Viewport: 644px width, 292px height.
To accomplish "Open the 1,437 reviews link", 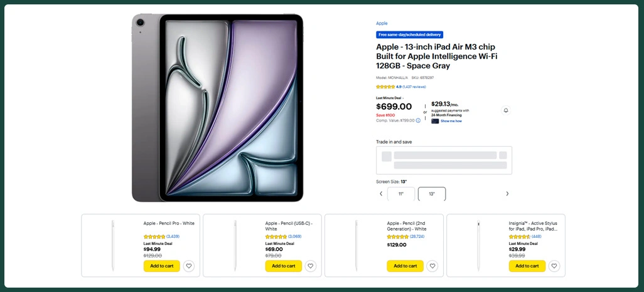I will click(414, 87).
